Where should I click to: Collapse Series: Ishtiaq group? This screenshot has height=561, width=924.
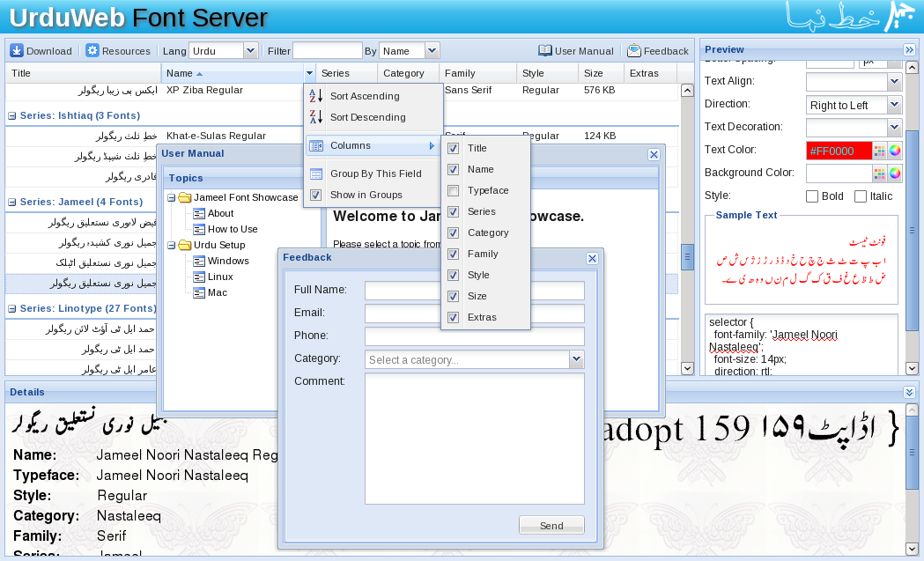click(11, 116)
